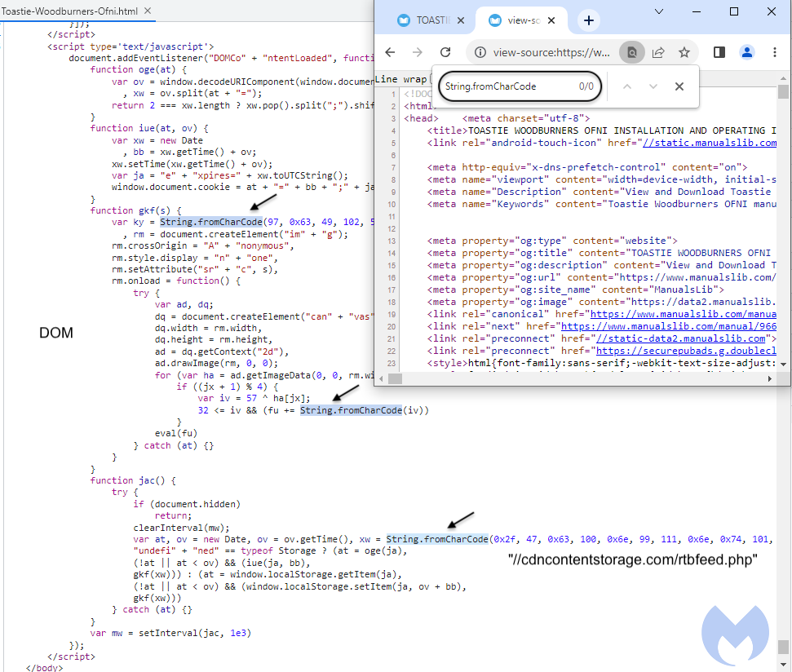Click the scroll right arrow in view-source

point(770,378)
